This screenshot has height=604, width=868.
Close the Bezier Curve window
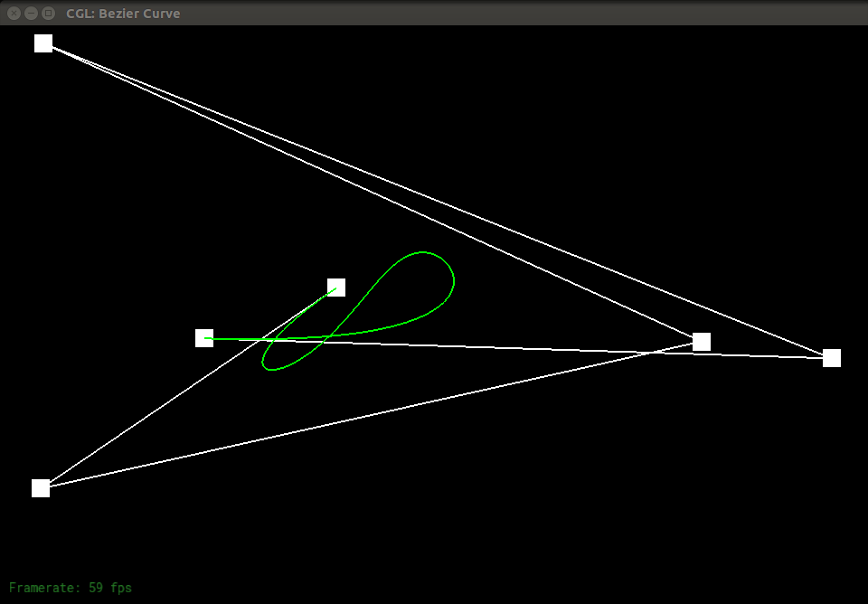click(x=14, y=14)
